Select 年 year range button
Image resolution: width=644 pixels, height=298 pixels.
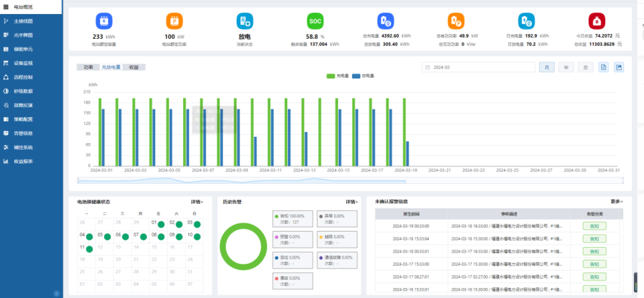[566, 67]
